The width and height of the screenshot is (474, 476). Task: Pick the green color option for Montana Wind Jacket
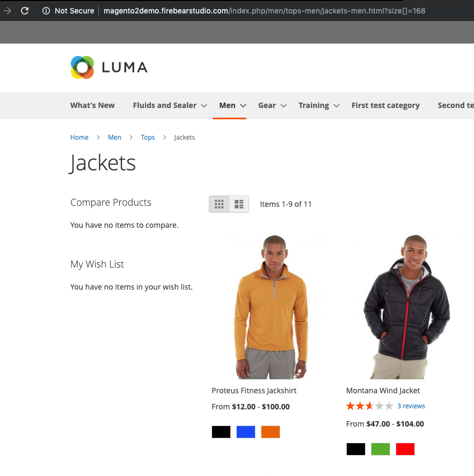[380, 449]
